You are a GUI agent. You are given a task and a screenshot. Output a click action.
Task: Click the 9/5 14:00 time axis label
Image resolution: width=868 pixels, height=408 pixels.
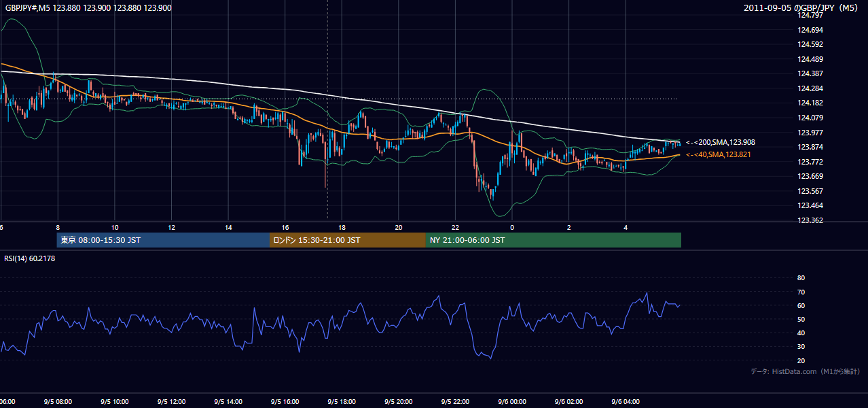point(228,402)
